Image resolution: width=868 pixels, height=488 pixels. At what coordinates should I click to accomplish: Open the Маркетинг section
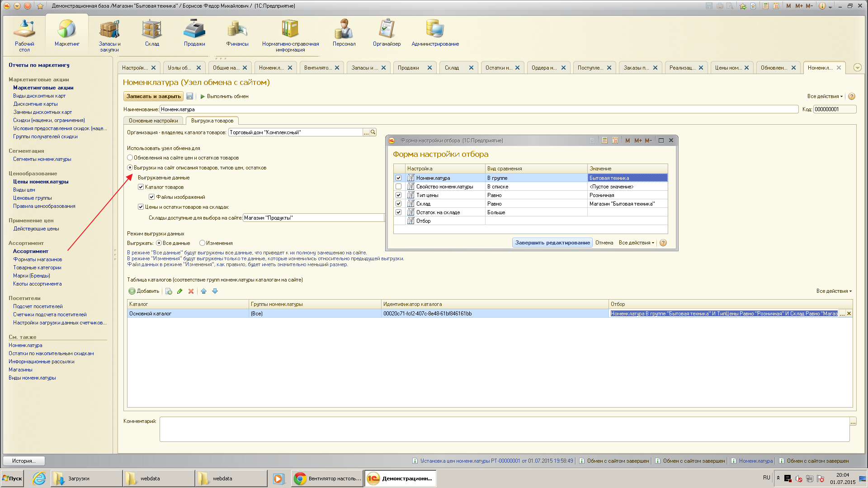pos(67,33)
